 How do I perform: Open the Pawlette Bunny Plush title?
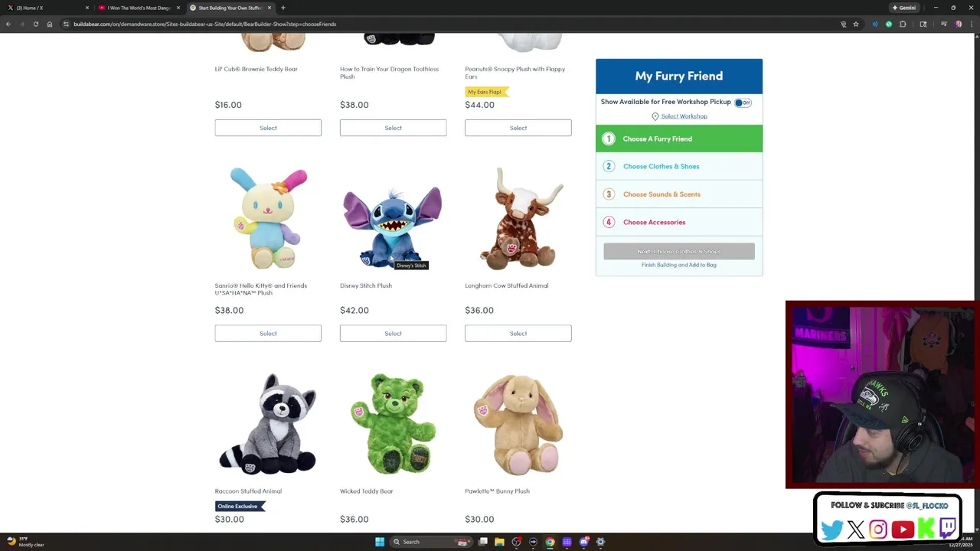coord(497,491)
